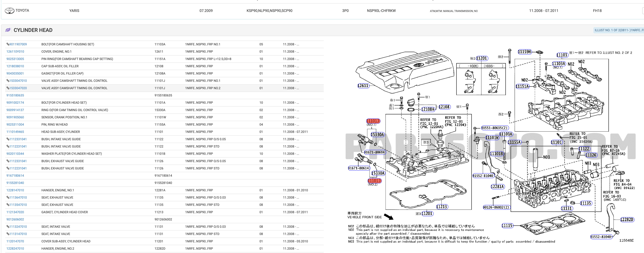Toggle the red 11101J (NO.1) highlight in the diagram
644x253 pixels.
click(373, 121)
